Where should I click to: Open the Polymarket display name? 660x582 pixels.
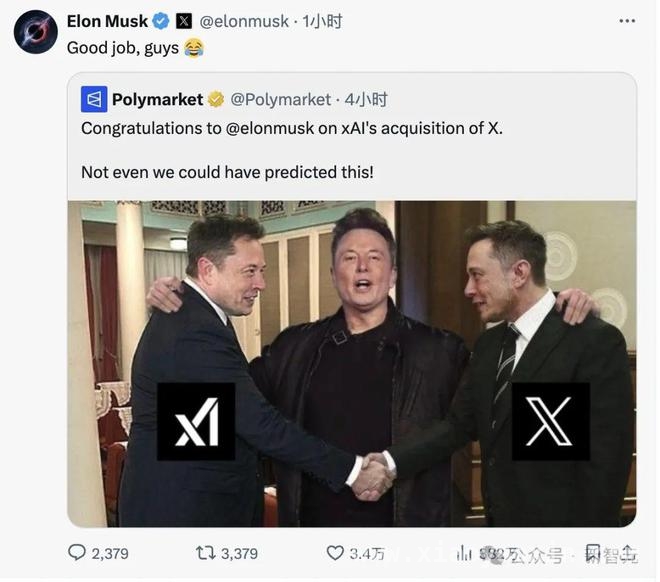[158, 100]
